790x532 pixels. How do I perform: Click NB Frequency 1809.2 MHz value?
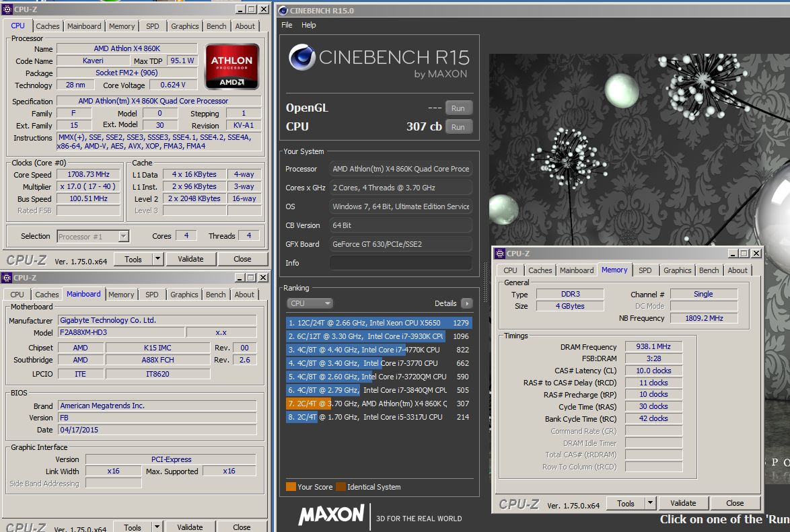(x=704, y=318)
